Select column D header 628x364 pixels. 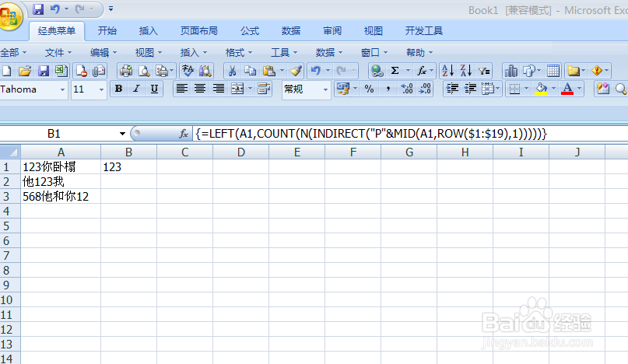point(240,152)
